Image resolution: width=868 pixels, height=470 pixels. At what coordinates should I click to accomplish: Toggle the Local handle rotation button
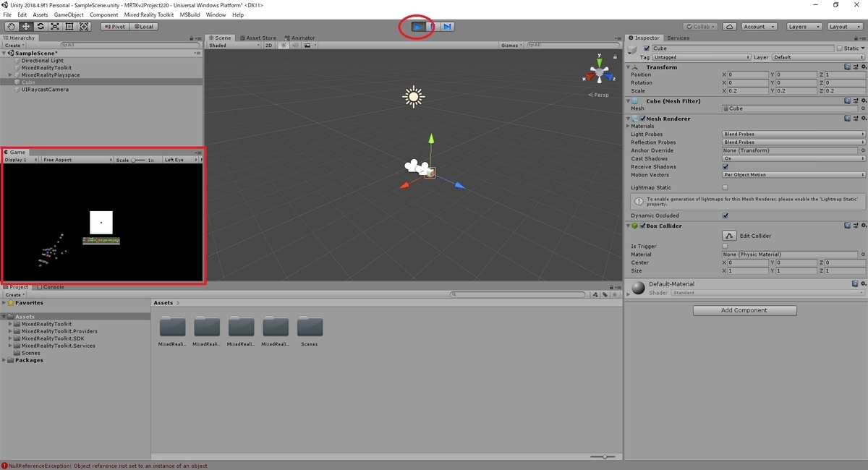tap(142, 27)
